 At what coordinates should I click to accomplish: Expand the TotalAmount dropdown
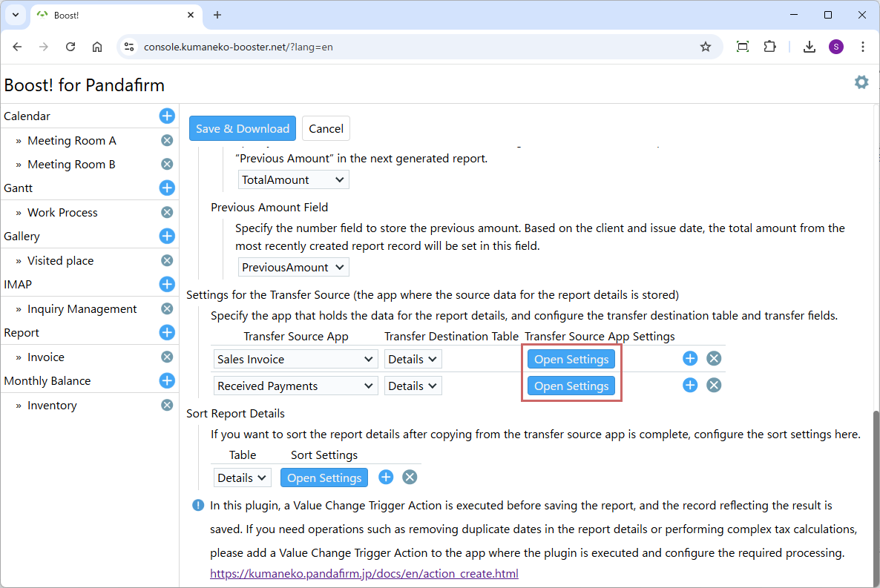tap(294, 179)
